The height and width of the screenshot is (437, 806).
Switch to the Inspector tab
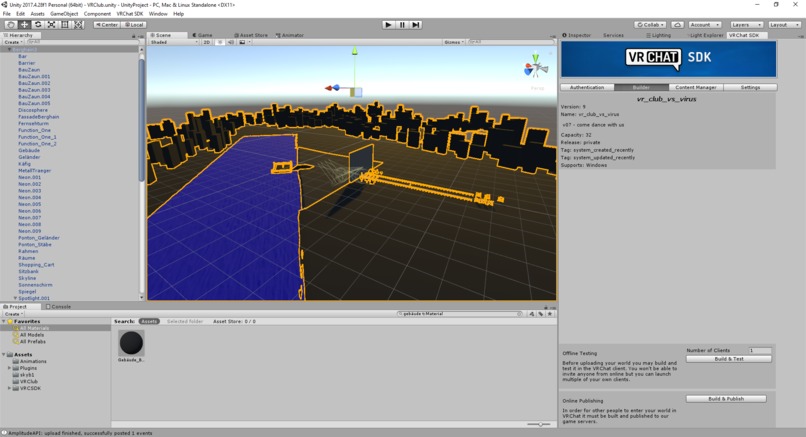(577, 35)
